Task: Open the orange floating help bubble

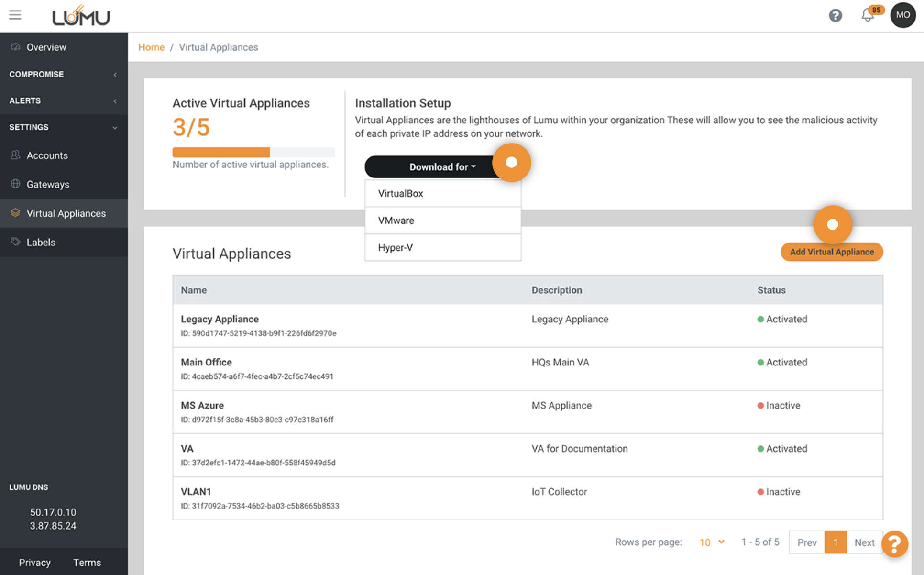Action: pos(894,544)
